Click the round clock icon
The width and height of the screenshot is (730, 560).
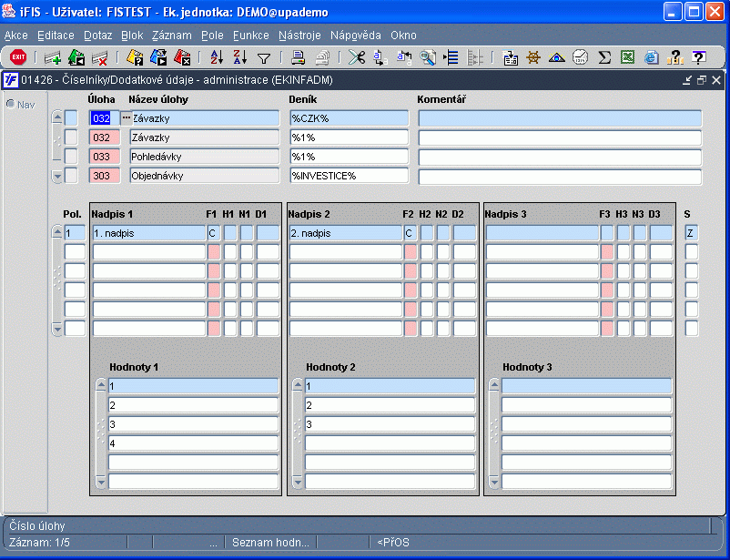click(x=580, y=57)
